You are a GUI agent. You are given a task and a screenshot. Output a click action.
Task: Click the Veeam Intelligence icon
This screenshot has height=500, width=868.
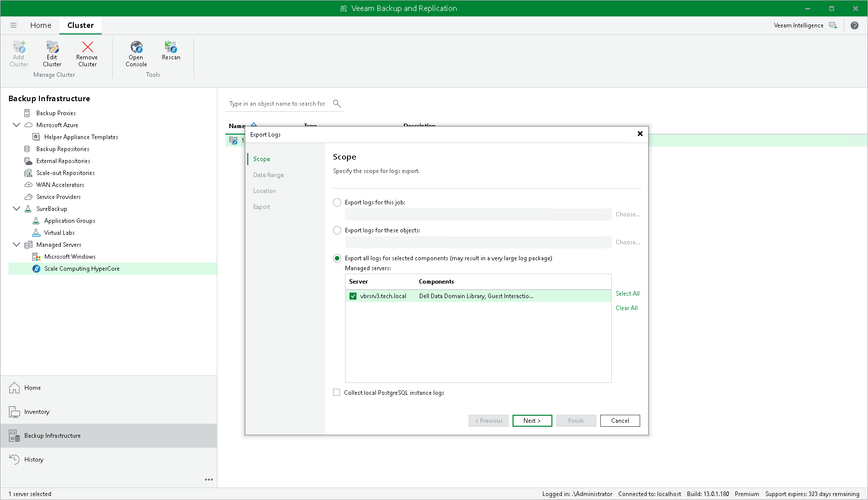[x=833, y=25]
